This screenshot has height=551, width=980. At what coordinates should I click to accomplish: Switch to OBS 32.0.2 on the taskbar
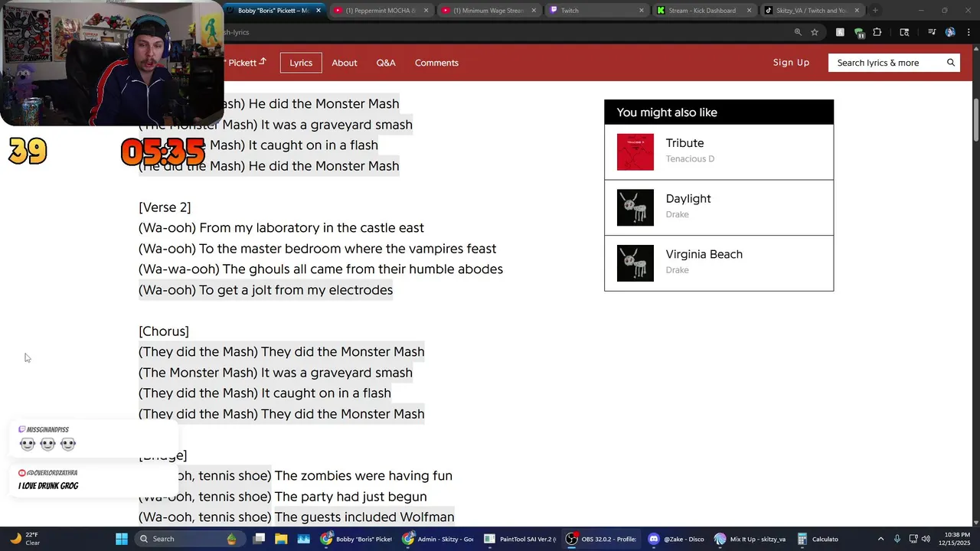(601, 539)
